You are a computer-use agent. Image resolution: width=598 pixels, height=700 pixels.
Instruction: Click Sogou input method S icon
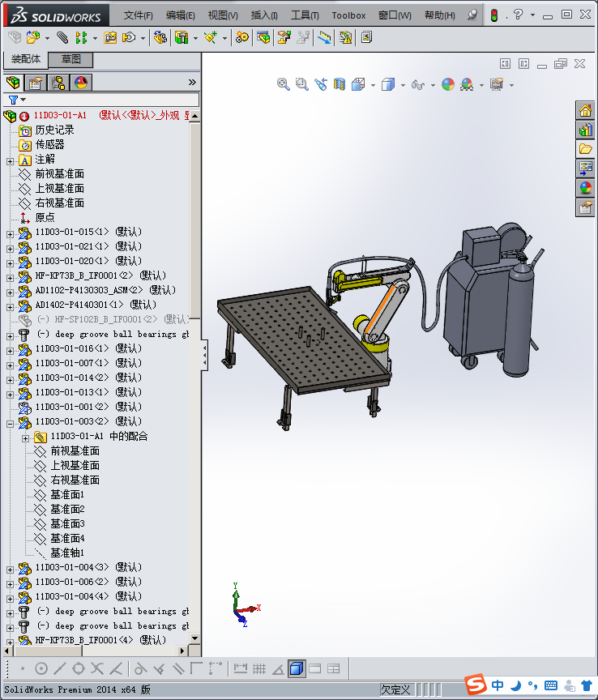[475, 685]
